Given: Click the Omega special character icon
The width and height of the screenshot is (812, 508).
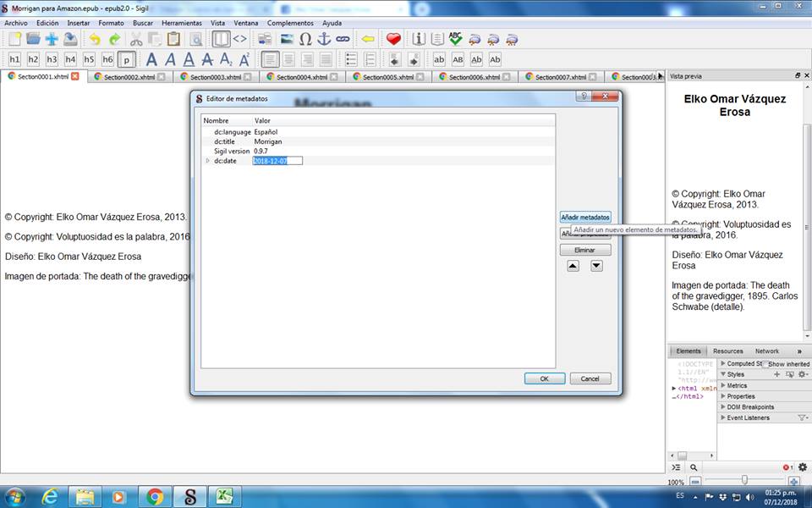Looking at the screenshot, I should tap(305, 39).
